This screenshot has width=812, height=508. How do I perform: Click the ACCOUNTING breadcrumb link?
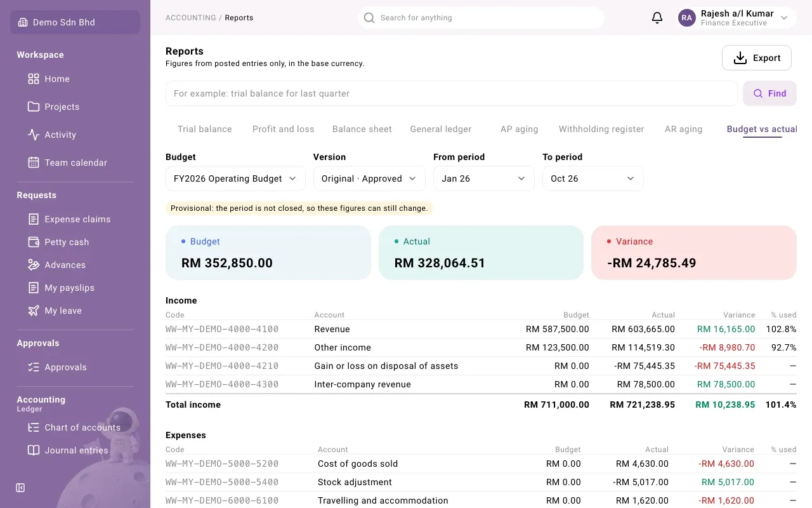click(191, 18)
